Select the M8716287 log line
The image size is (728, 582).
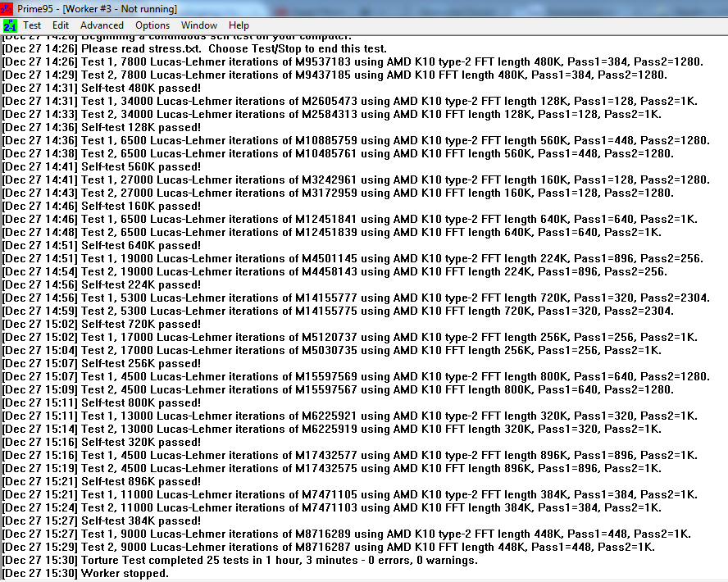point(329,547)
